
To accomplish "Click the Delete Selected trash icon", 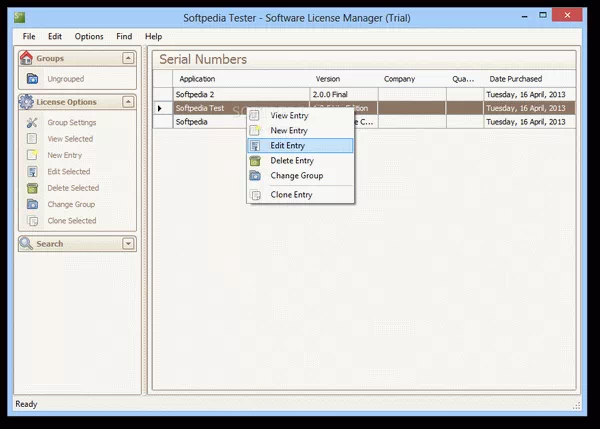I will [32, 188].
